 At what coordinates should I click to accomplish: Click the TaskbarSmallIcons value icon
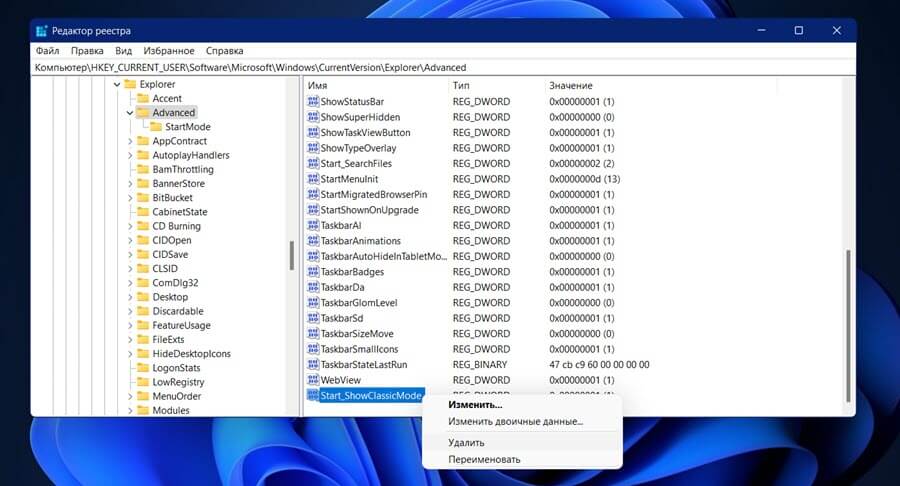pos(313,349)
